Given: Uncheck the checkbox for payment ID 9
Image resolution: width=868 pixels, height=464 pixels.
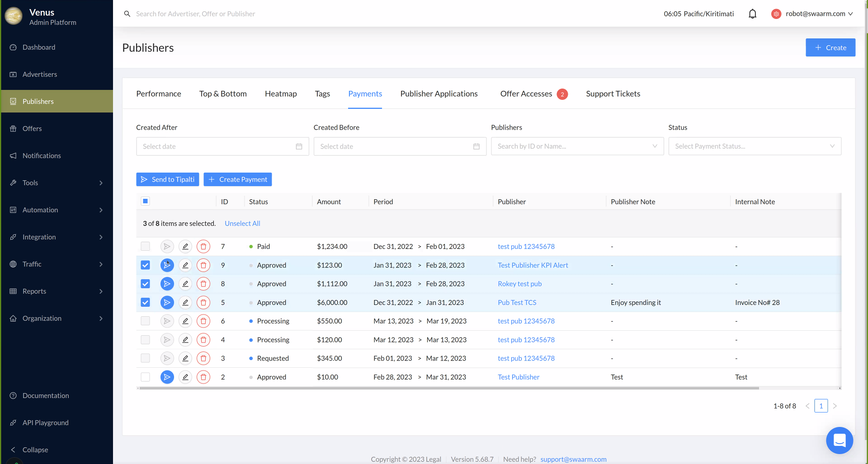Looking at the screenshot, I should point(145,265).
